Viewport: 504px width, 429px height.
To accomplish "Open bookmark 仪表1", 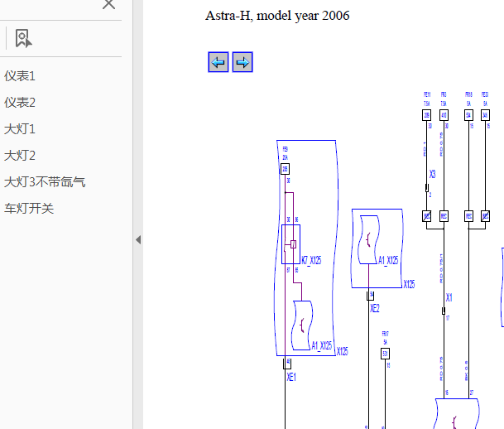I will [20, 76].
